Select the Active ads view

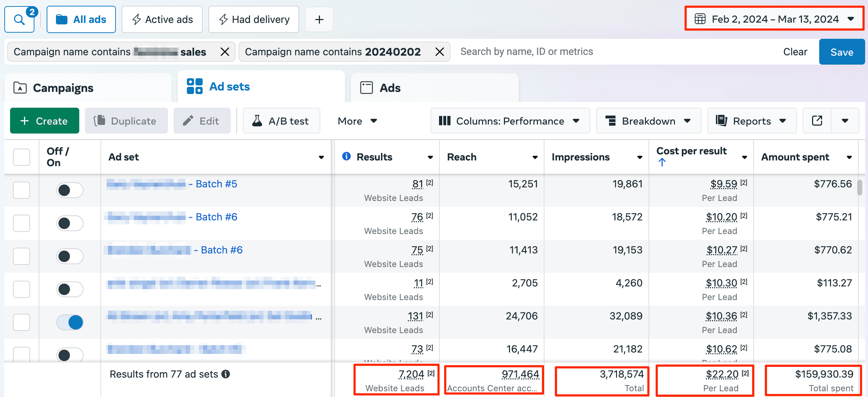(x=162, y=19)
